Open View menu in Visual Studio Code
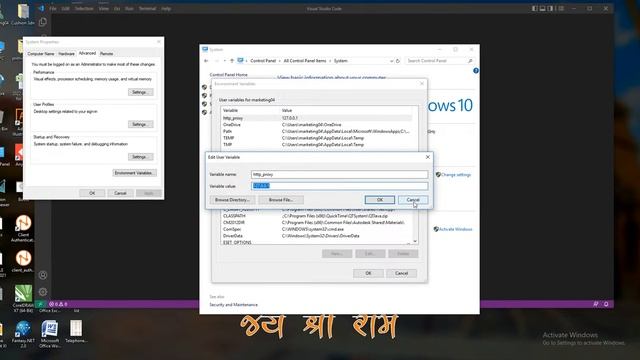 point(104,9)
